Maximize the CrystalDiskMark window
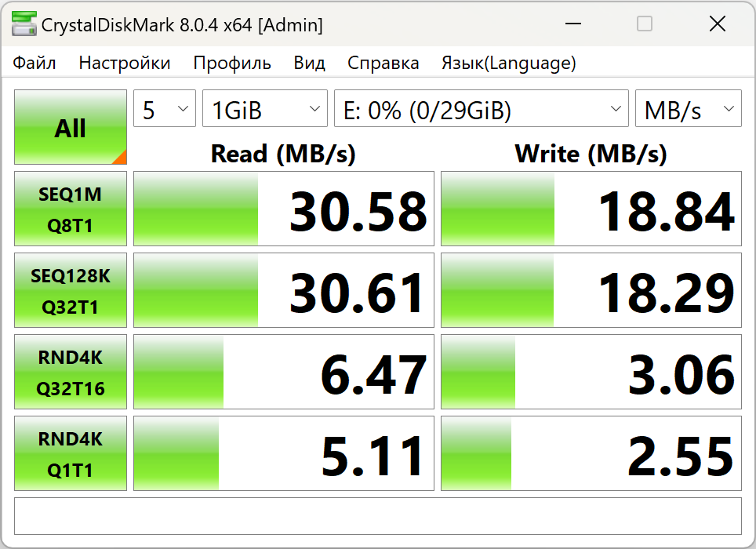The height and width of the screenshot is (549, 756). click(x=645, y=24)
